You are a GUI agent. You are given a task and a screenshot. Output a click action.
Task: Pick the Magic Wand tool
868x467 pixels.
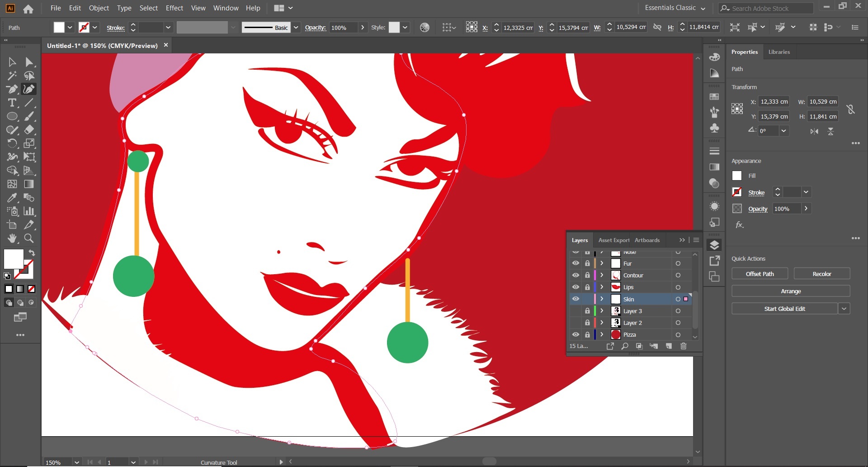pyautogui.click(x=12, y=76)
